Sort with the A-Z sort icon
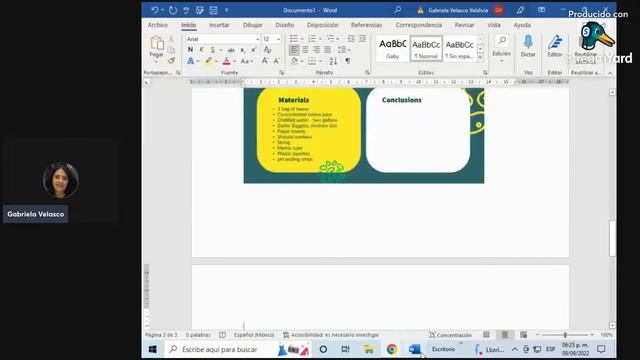The image size is (640, 360). pos(333,61)
